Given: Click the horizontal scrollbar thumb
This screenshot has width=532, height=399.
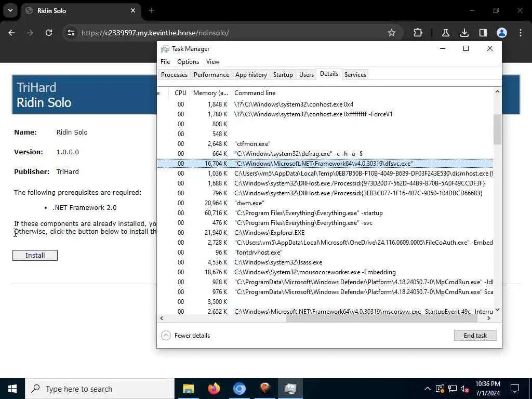Looking at the screenshot, I should tap(382, 318).
